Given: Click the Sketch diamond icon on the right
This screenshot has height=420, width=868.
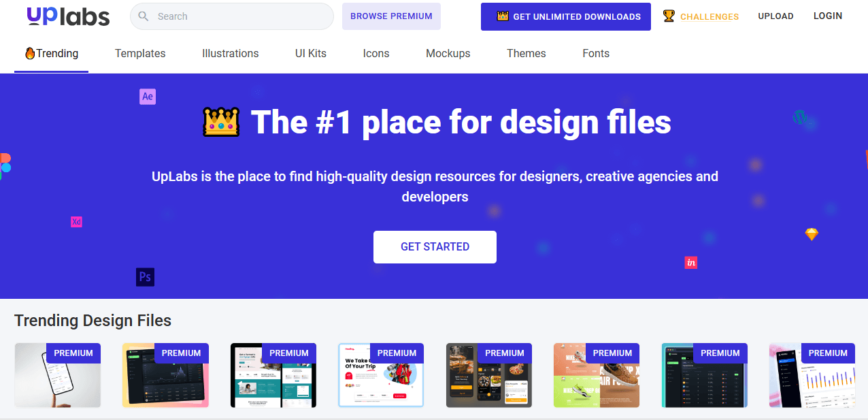Looking at the screenshot, I should (x=811, y=234).
